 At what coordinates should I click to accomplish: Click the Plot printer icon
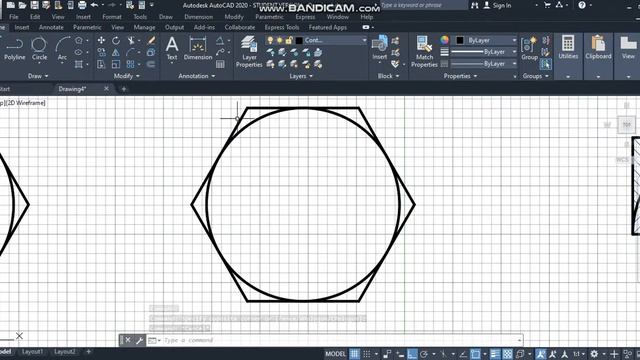tap(82, 5)
